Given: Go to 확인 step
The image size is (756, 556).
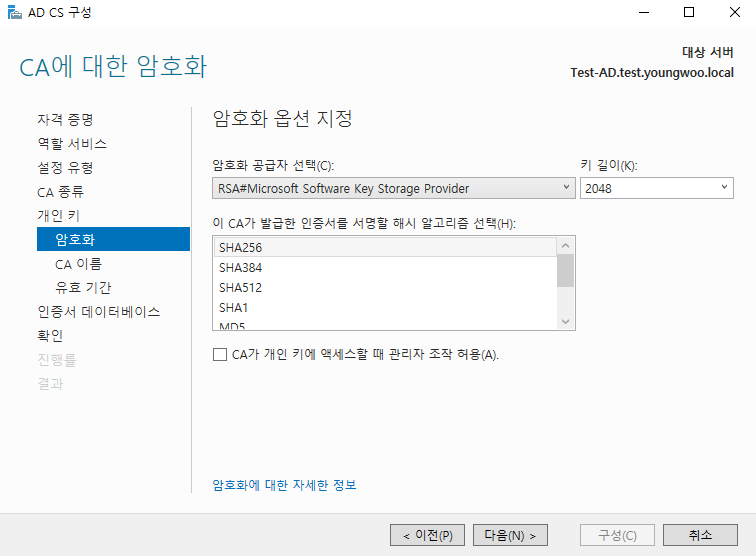Looking at the screenshot, I should (x=50, y=336).
